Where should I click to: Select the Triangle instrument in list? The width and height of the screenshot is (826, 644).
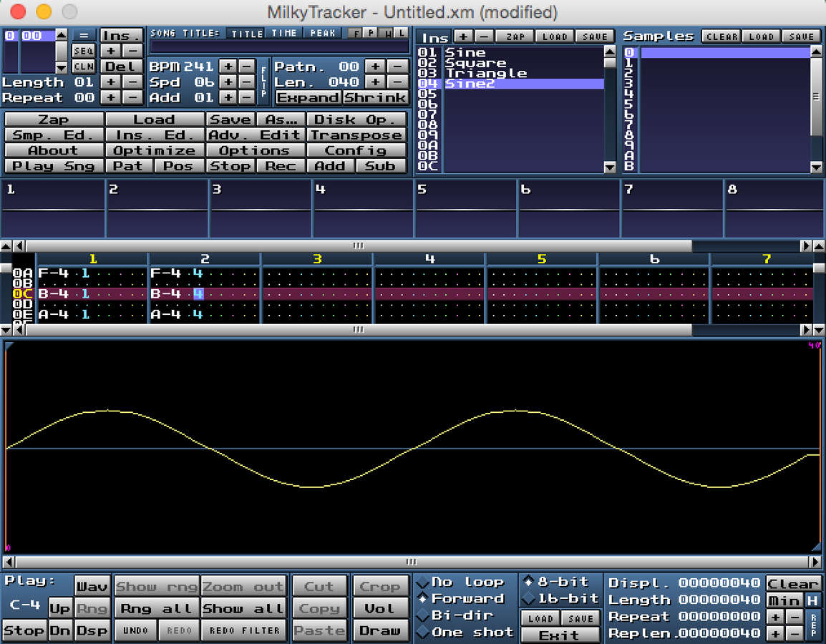coord(524,73)
